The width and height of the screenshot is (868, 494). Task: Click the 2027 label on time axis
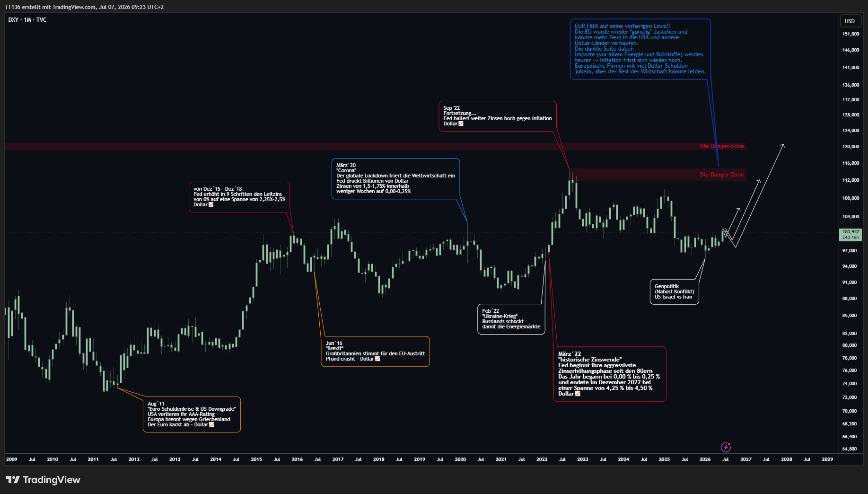[746, 459]
